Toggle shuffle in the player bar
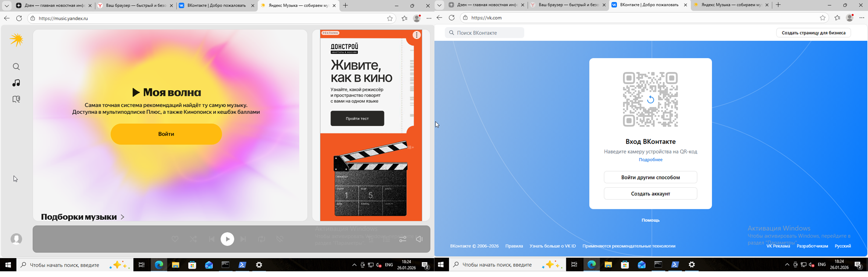868x277 pixels. [193, 239]
